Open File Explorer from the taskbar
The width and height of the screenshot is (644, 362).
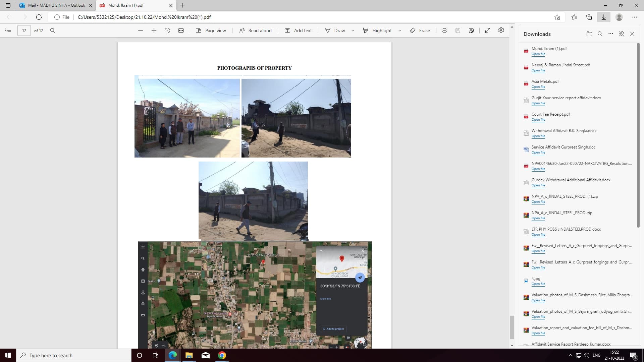(x=189, y=355)
